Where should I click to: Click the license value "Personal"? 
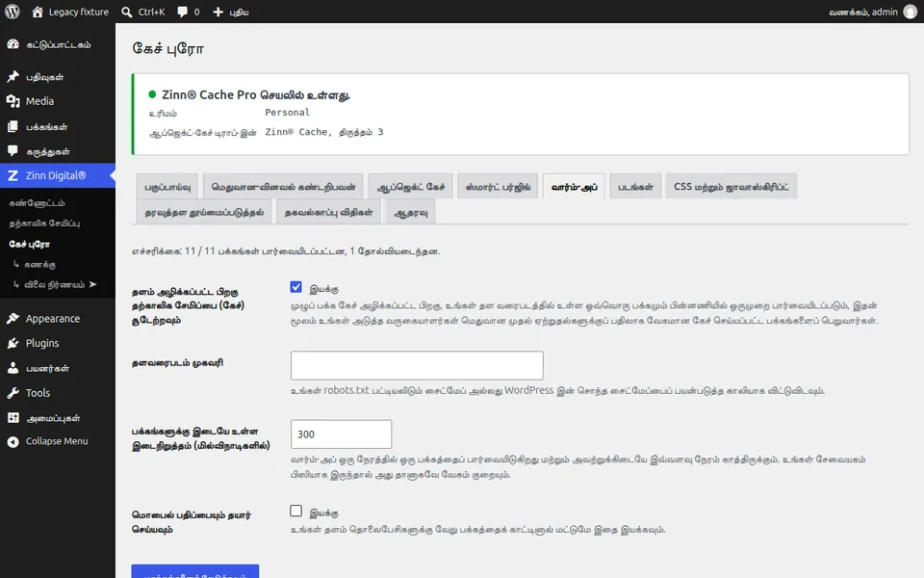pyautogui.click(x=287, y=113)
